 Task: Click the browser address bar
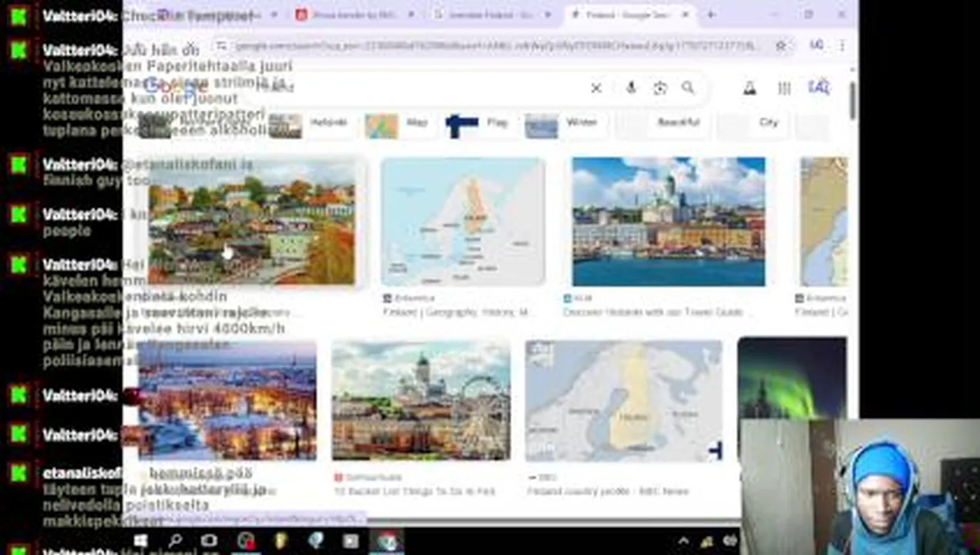497,45
